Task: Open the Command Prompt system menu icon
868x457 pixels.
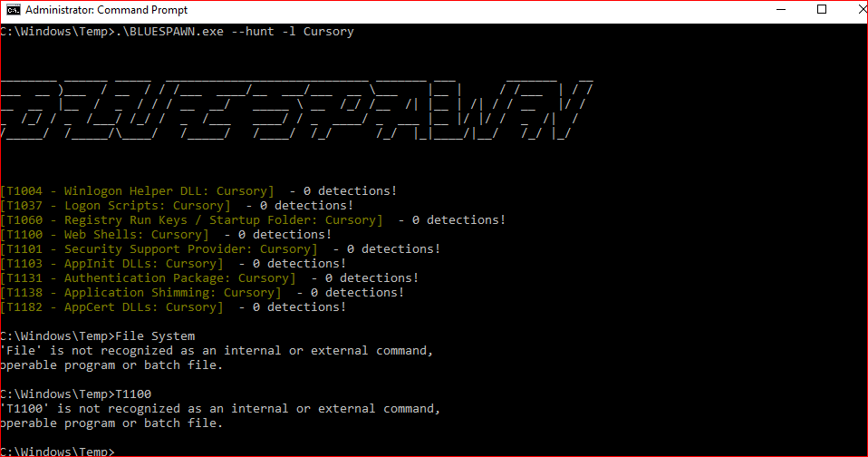Action: tap(14, 10)
